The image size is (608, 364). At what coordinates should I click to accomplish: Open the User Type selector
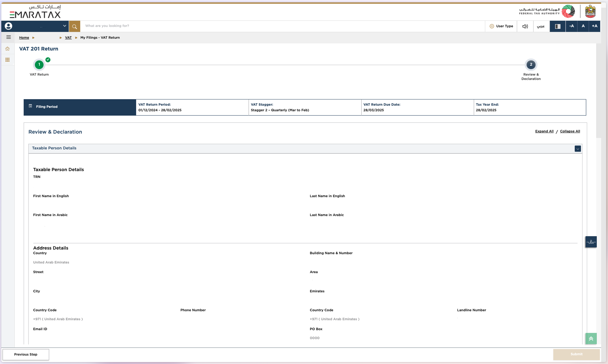point(501,26)
